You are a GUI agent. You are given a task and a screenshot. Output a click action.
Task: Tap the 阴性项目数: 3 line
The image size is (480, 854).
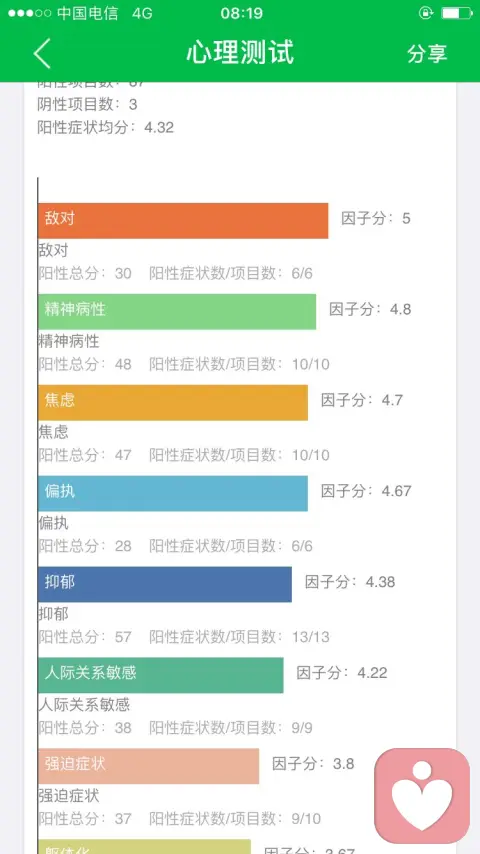click(x=88, y=104)
